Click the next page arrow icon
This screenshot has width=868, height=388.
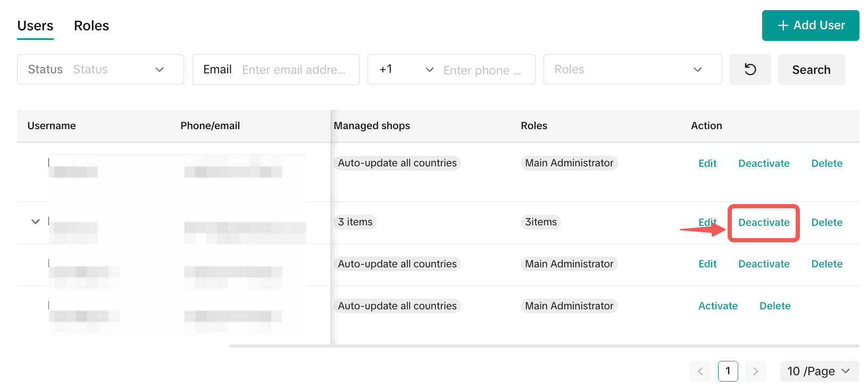(x=755, y=371)
